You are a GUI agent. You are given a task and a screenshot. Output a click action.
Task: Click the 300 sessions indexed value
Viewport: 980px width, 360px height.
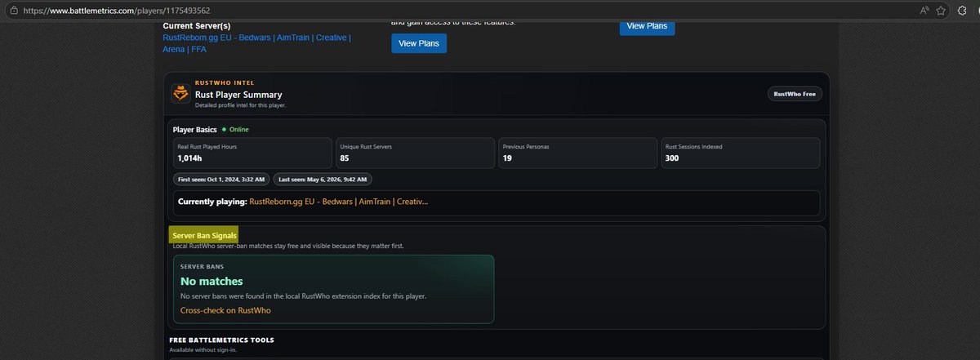point(673,158)
